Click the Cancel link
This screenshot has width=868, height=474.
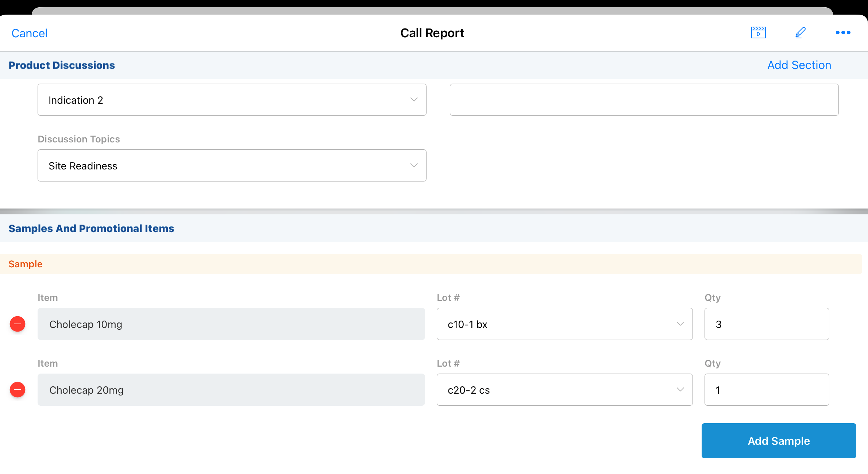pos(30,33)
